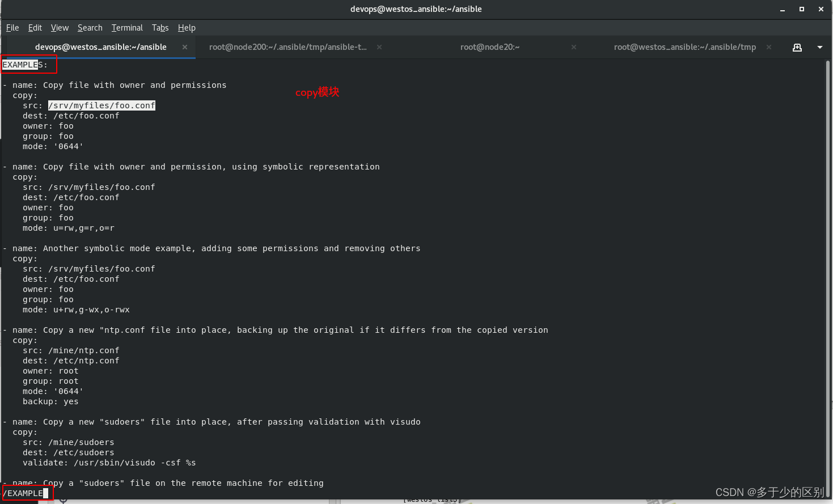Click 'Copy a new "ntp.conf file into place' line
The image size is (833, 504).
pyautogui.click(x=275, y=330)
